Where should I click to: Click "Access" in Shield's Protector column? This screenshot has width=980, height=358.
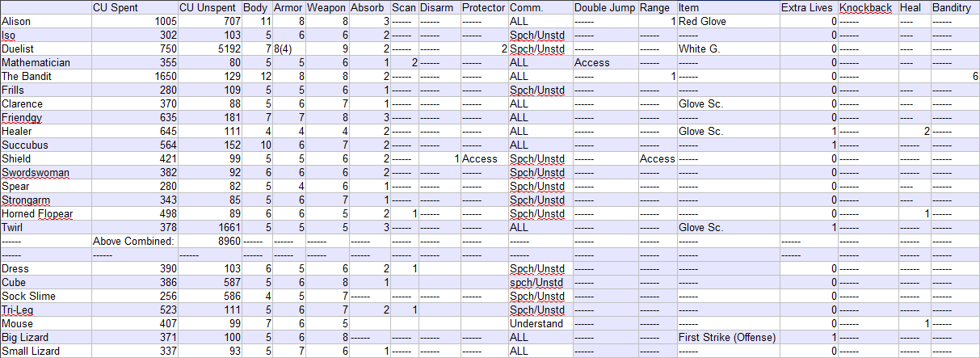point(483,158)
